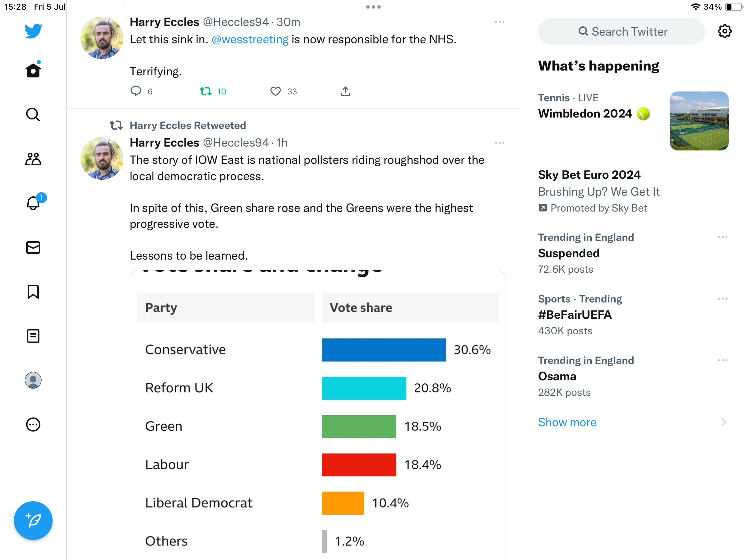
Task: Click the blue Conservative vote share bar
Action: coord(384,350)
